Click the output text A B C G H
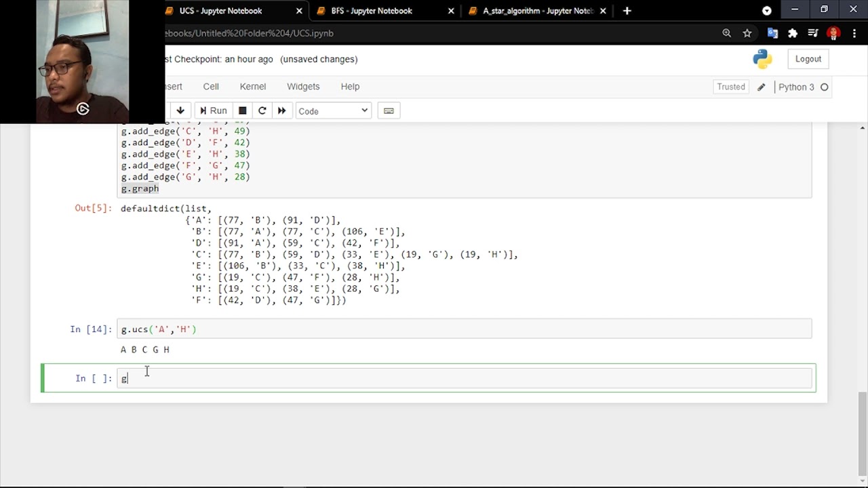Image resolution: width=868 pixels, height=488 pixels. (x=145, y=350)
